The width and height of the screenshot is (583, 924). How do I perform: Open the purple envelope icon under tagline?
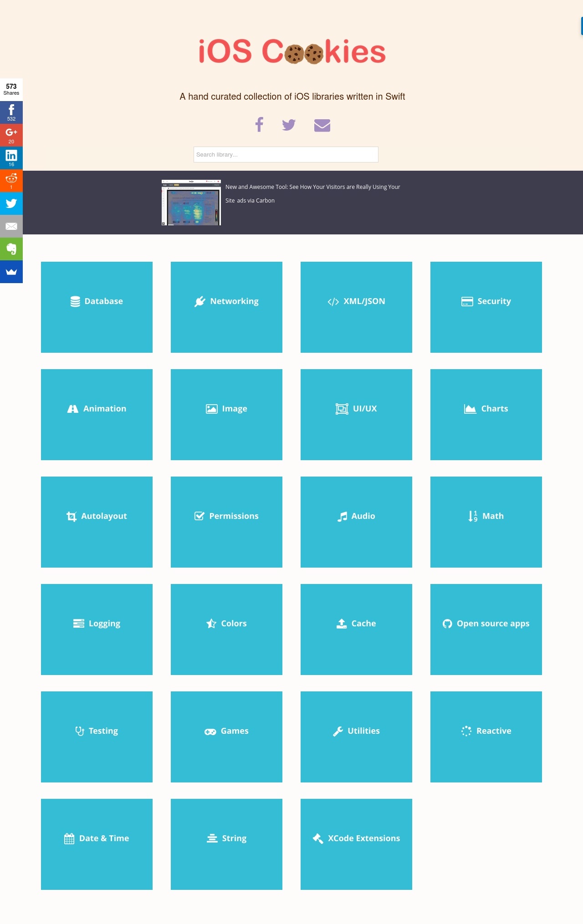(322, 125)
